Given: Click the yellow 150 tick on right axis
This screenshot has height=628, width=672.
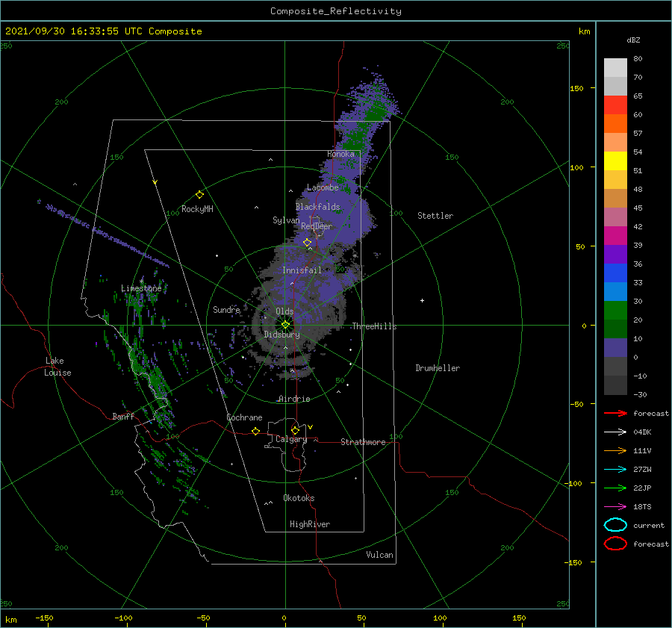Looking at the screenshot, I should 576,88.
